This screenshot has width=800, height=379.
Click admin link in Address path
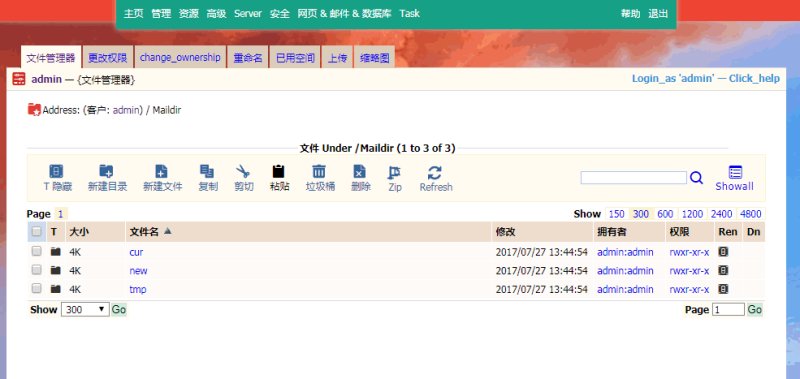click(x=126, y=110)
